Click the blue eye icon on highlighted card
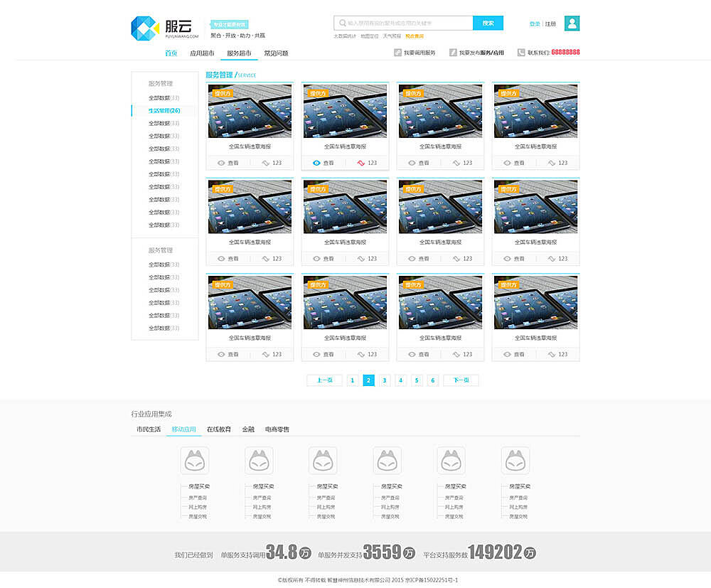The height and width of the screenshot is (588, 711). tap(316, 163)
